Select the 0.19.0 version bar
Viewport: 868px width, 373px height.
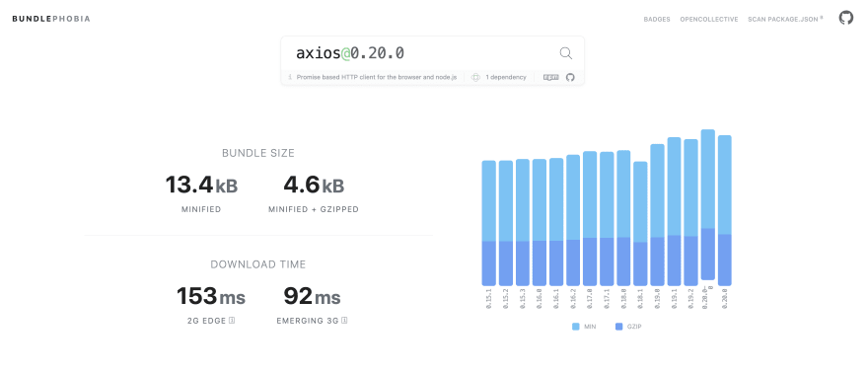[x=657, y=215]
